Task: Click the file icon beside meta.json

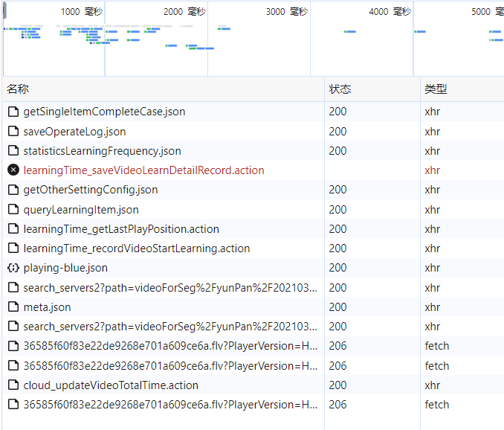Action: click(x=13, y=307)
